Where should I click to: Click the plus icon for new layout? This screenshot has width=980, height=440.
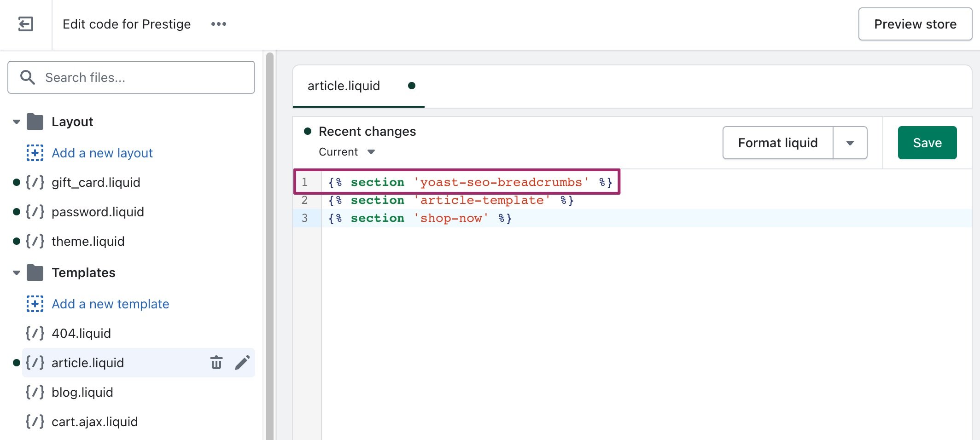pyautogui.click(x=35, y=153)
